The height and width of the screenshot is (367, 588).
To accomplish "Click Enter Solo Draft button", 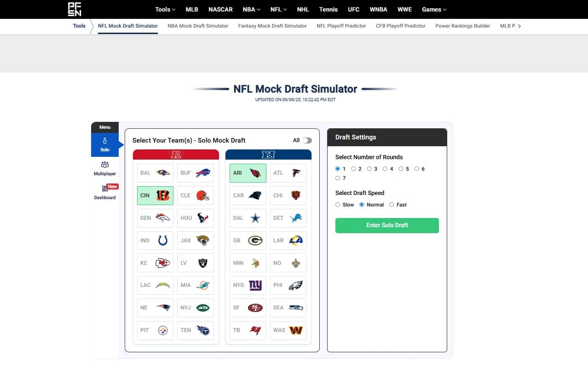I will pyautogui.click(x=387, y=225).
